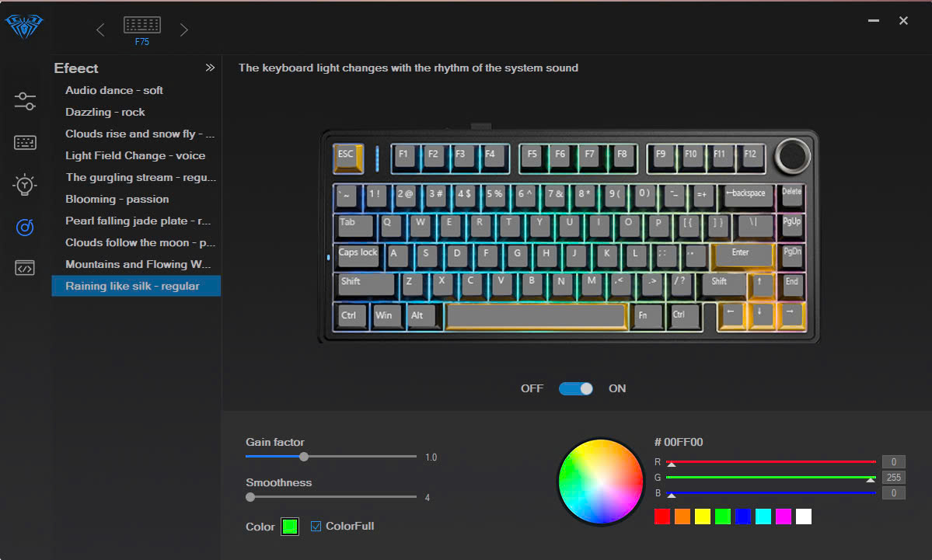
Task: Toggle the OFF/ON effect switch
Action: (575, 388)
